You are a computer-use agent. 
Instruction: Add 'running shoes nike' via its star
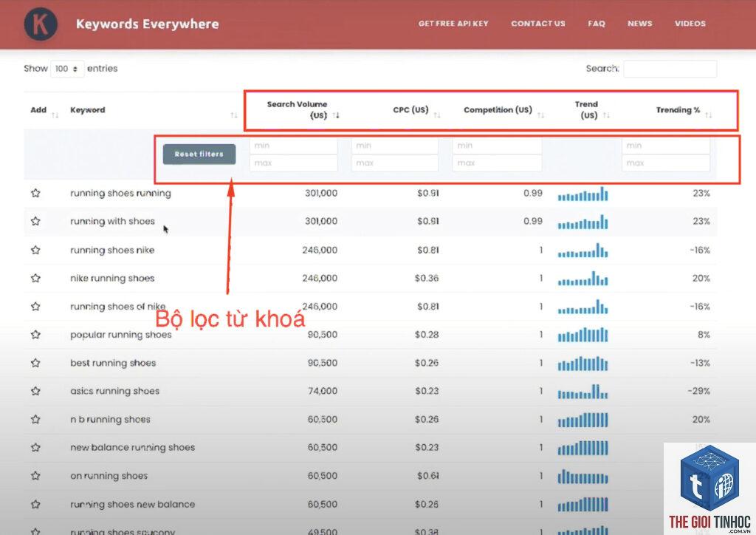click(35, 250)
